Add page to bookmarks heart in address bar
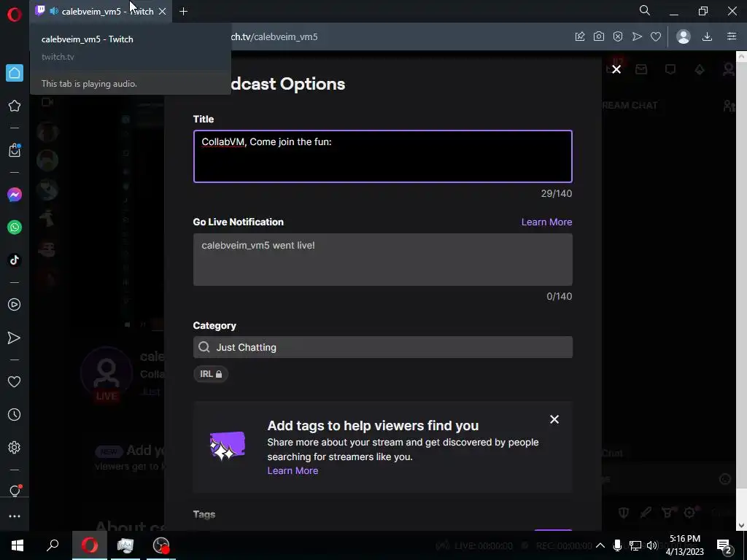The height and width of the screenshot is (560, 747). [656, 36]
